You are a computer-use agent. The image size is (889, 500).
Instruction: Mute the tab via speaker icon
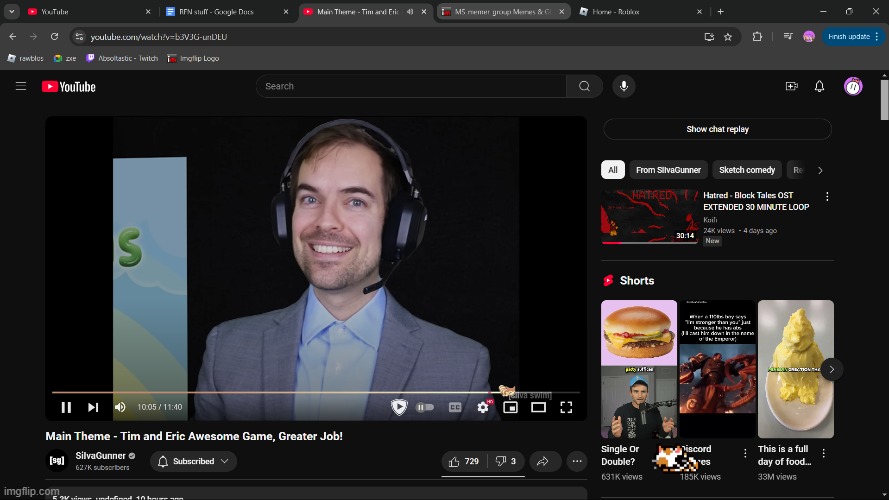pos(410,11)
